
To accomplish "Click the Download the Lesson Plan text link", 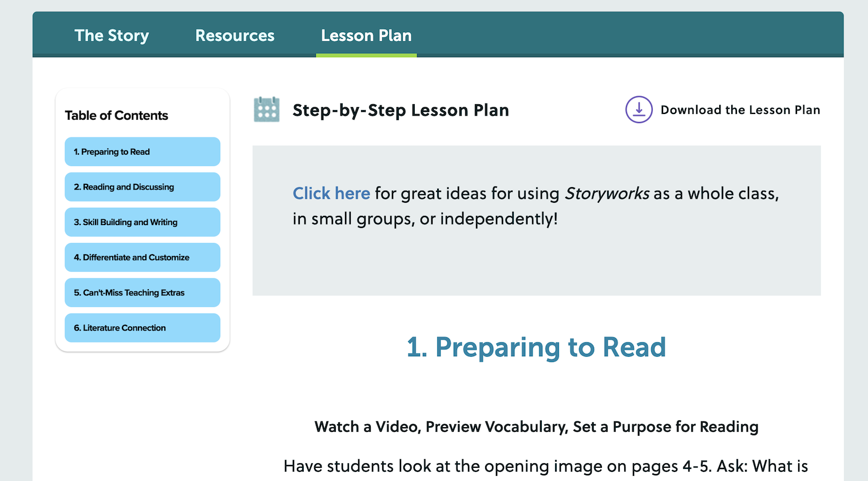I will click(x=740, y=110).
